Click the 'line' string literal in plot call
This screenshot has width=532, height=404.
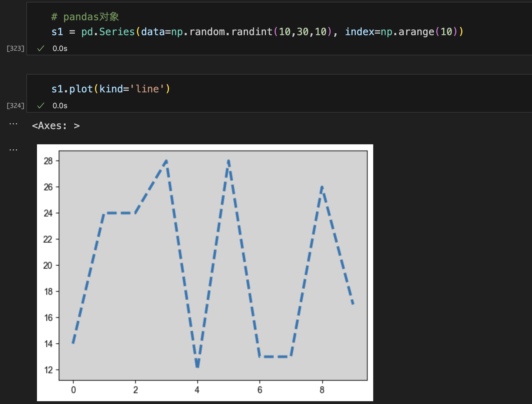point(148,89)
